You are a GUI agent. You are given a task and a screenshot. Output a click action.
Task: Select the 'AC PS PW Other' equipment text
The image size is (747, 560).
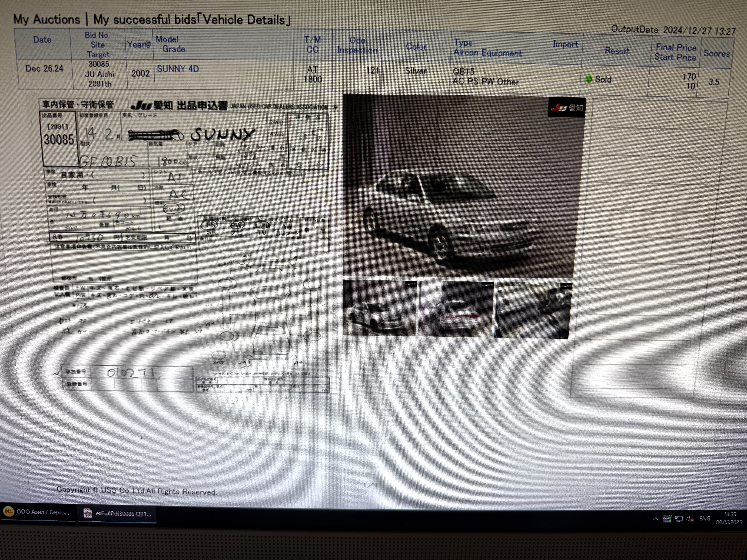[486, 82]
